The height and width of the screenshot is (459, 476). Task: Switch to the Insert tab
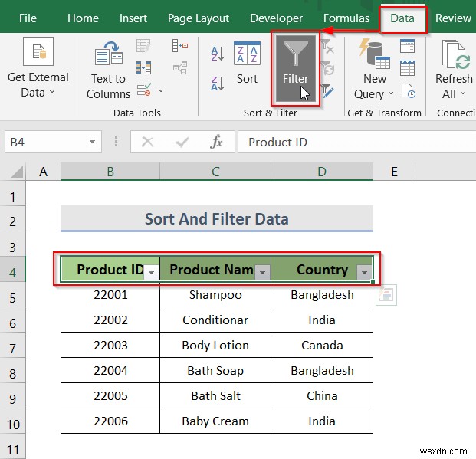(133, 18)
